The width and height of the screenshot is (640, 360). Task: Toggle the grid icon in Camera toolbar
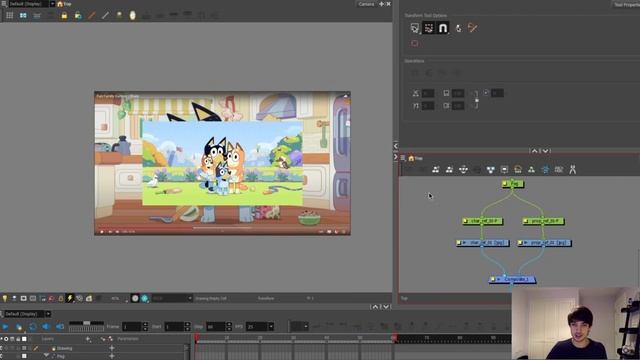tap(9, 16)
